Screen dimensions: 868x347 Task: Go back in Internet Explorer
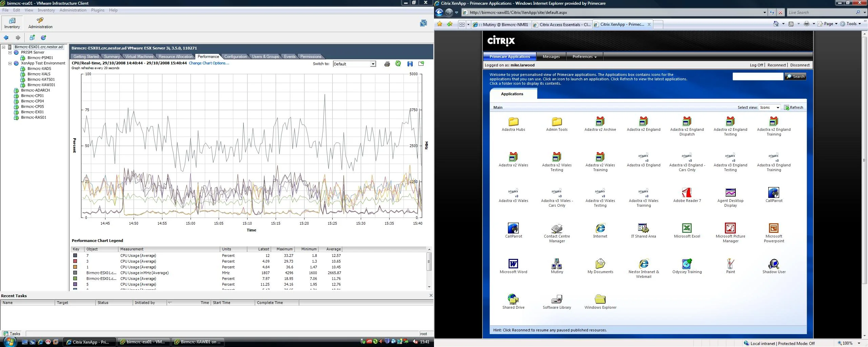click(439, 13)
